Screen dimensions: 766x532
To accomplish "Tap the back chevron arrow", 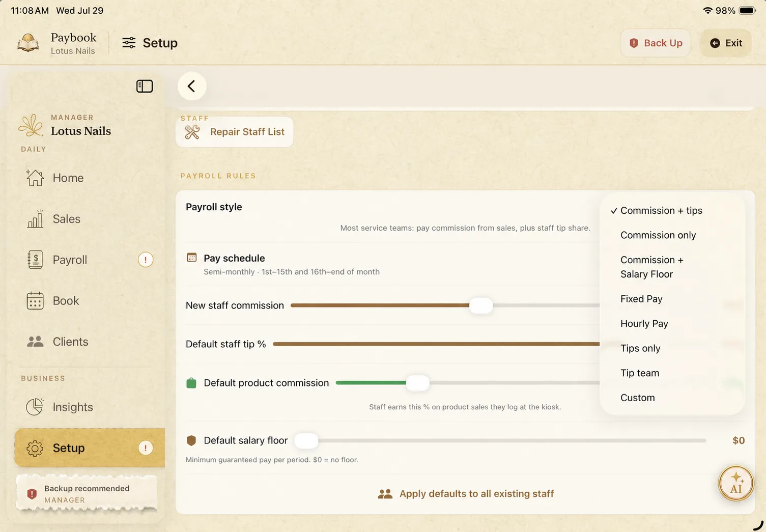I will [x=192, y=86].
